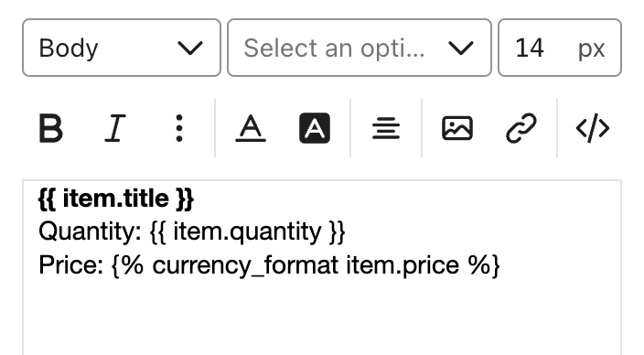644x355 pixels.
Task: Switch to source code view
Action: [593, 128]
